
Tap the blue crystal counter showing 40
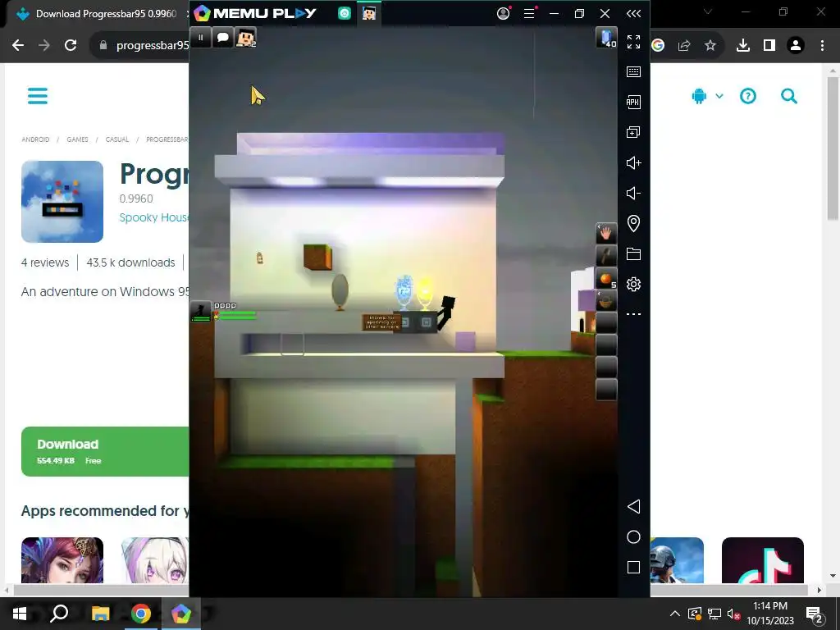[606, 38]
